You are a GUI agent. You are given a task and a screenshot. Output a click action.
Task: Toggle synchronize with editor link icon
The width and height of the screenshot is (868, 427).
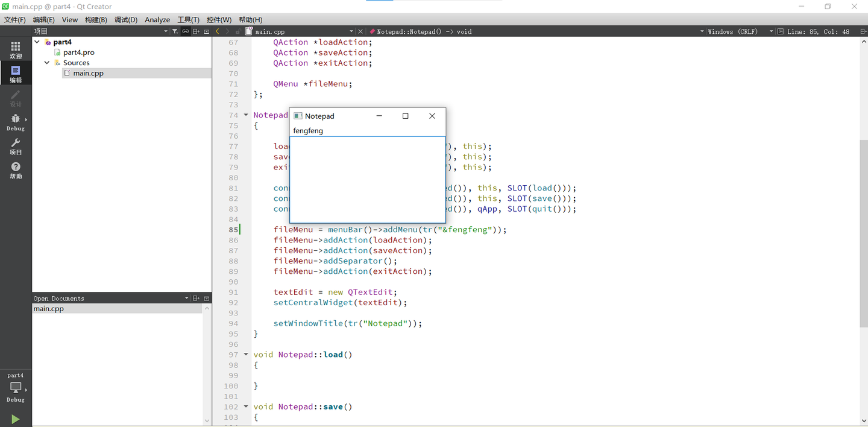point(186,31)
